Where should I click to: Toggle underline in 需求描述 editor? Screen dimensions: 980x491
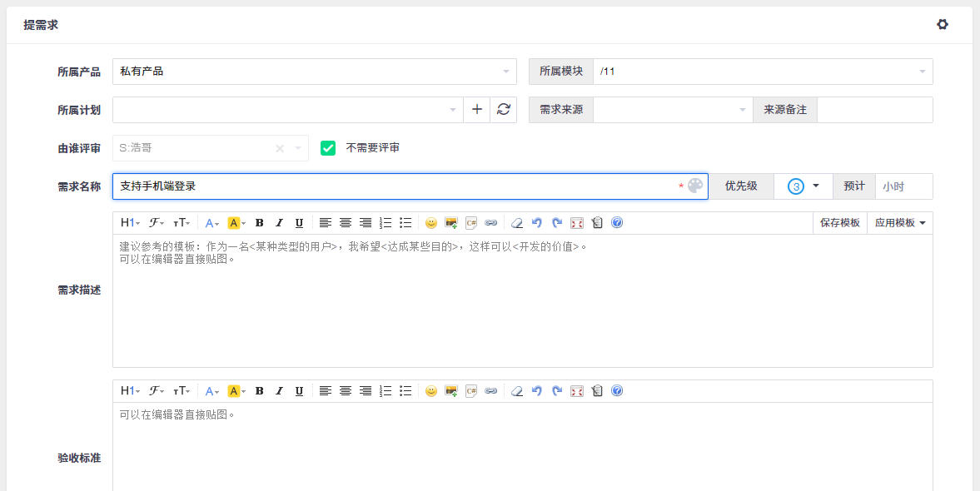[x=300, y=222]
